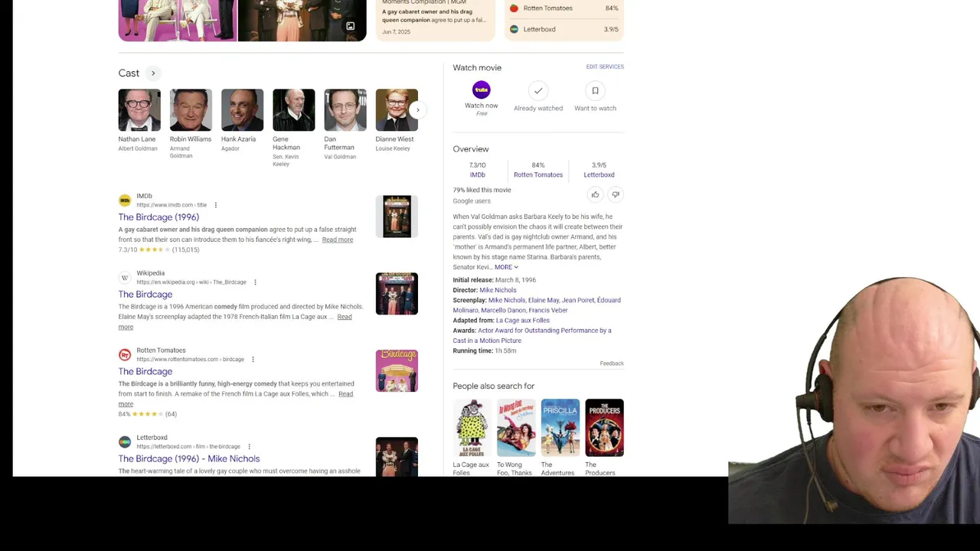The width and height of the screenshot is (980, 551).
Task: Click the image gallery icon on video
Action: 350,26
